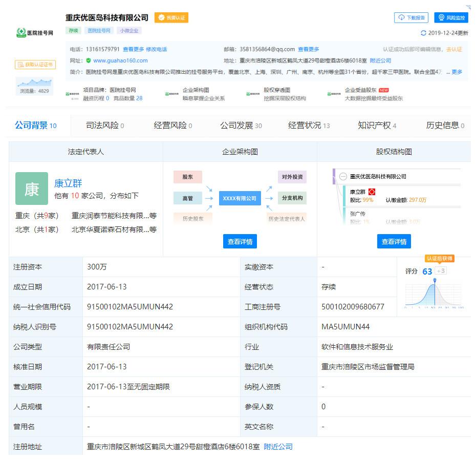Viewport: 476px width, 460px height.
Task: Select 软件和信息技术服务业 industry text
Action: 357,347
